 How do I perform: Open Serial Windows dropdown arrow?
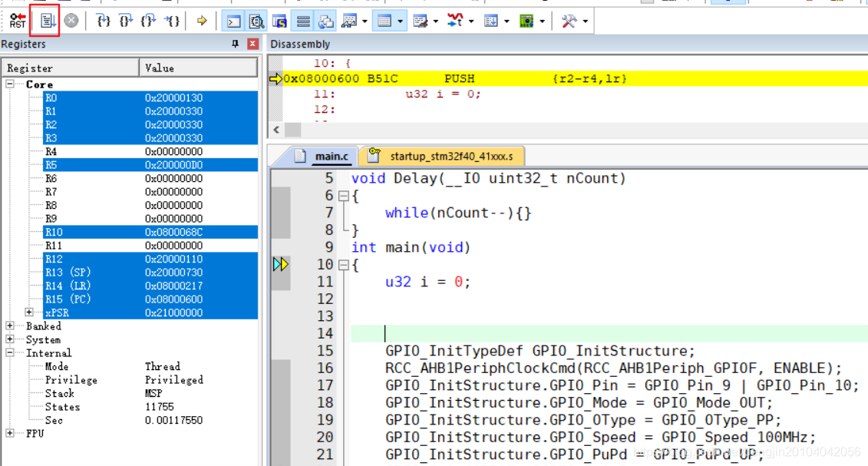[436, 21]
